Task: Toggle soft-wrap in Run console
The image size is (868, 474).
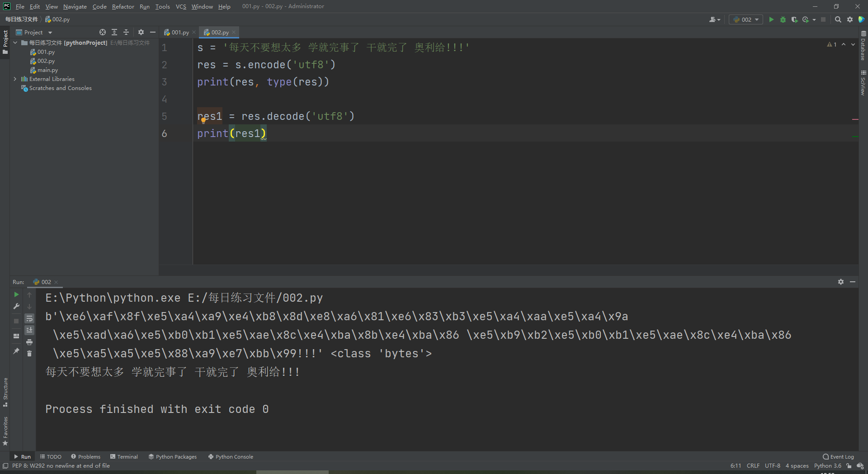Action: [x=29, y=318]
